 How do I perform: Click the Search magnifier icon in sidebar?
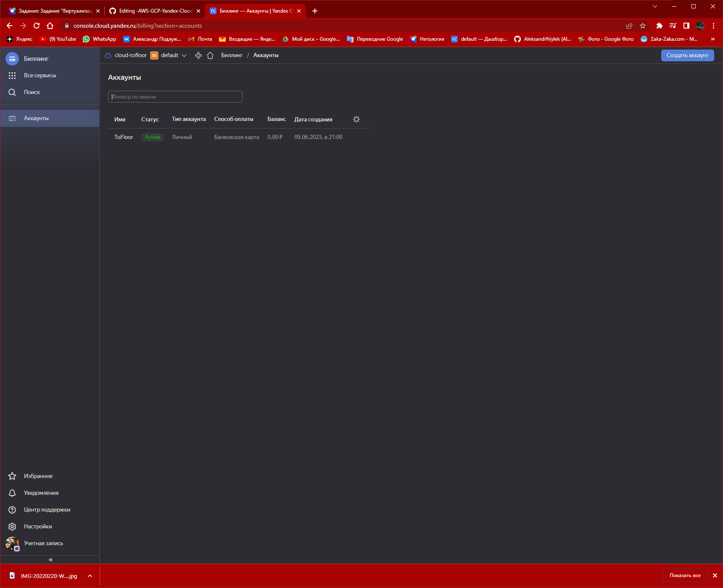point(12,92)
